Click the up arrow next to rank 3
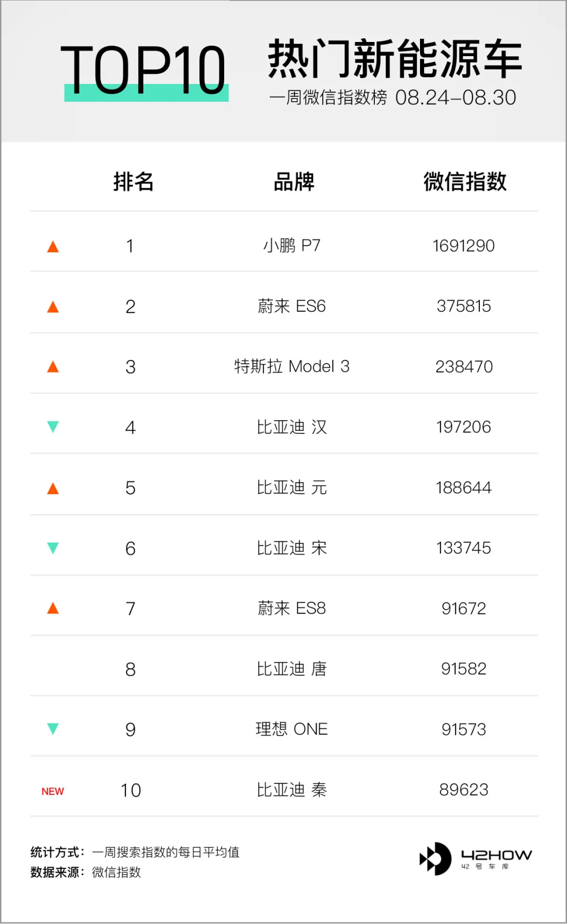Image resolution: width=567 pixels, height=924 pixels. coord(53,367)
